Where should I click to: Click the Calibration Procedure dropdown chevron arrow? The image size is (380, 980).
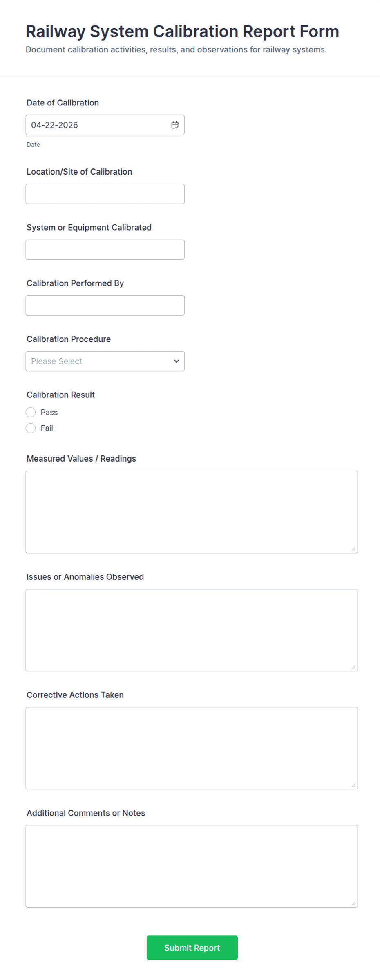pos(177,361)
